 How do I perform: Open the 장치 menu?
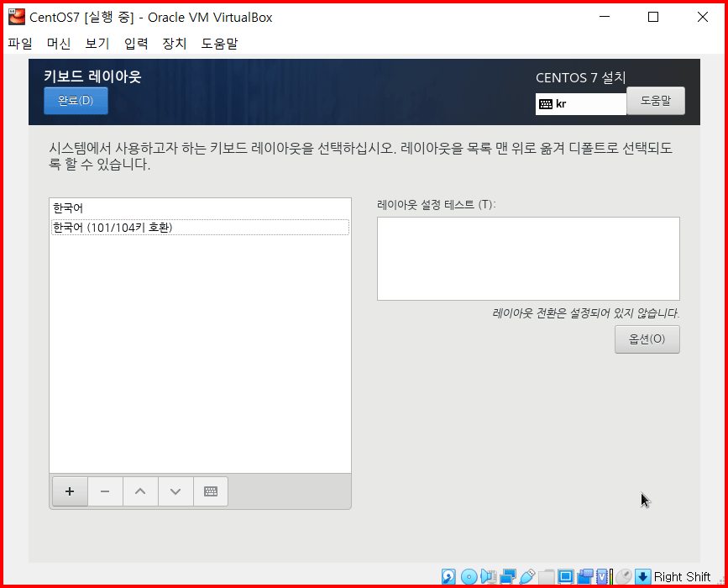coord(175,44)
